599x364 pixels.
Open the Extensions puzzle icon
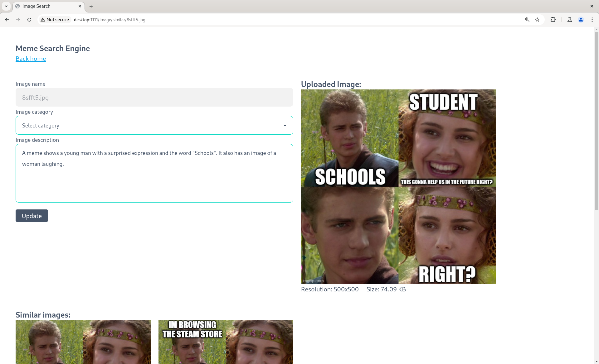[x=553, y=20]
